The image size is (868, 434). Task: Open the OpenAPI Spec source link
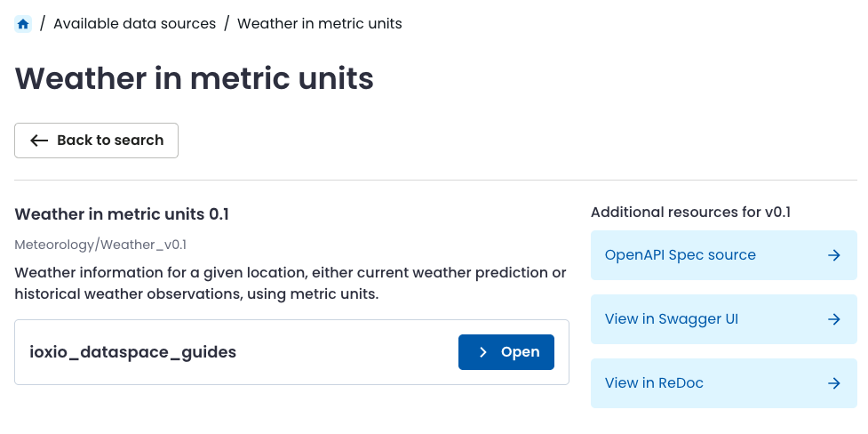[680, 255]
